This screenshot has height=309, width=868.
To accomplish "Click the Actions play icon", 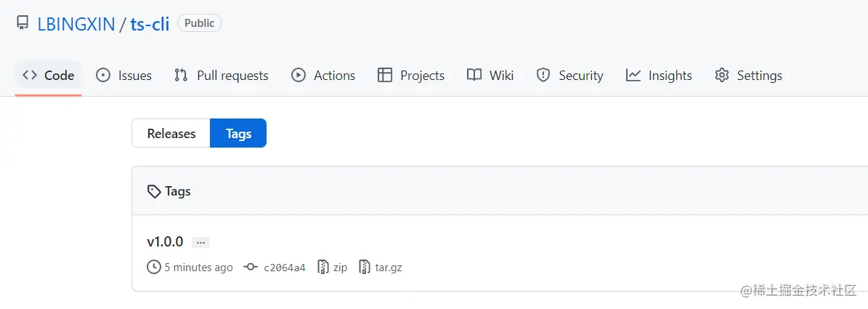I will coord(299,75).
